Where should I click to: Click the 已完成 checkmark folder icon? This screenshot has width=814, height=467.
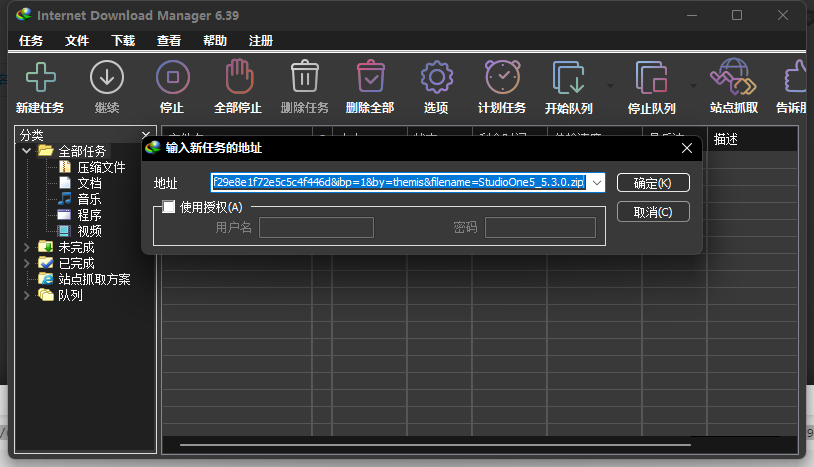[46, 263]
